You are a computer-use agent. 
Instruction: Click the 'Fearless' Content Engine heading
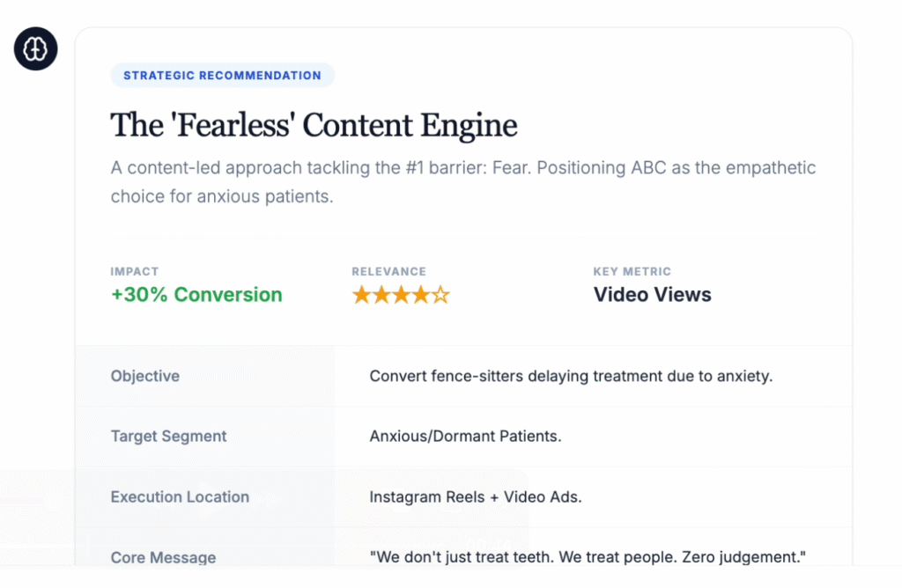point(314,125)
